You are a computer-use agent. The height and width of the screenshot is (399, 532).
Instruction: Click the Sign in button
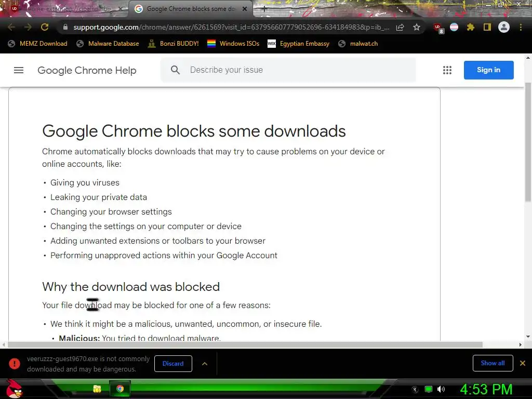pos(488,70)
